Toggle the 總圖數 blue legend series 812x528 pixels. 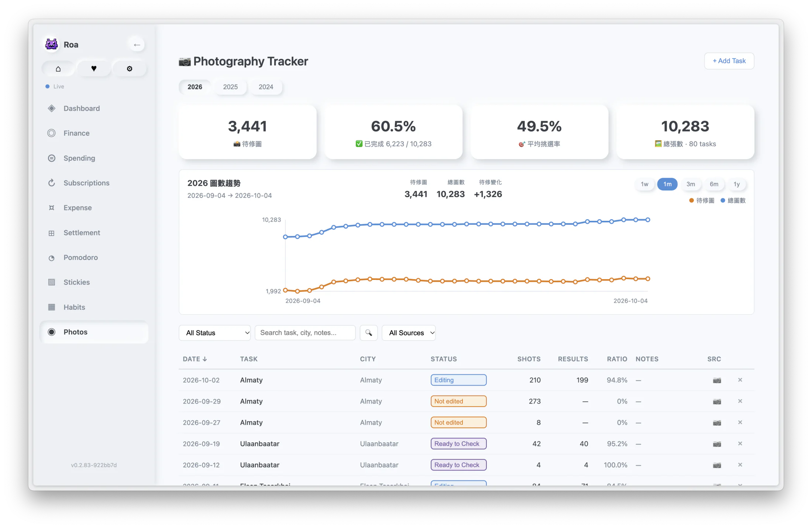(x=733, y=200)
